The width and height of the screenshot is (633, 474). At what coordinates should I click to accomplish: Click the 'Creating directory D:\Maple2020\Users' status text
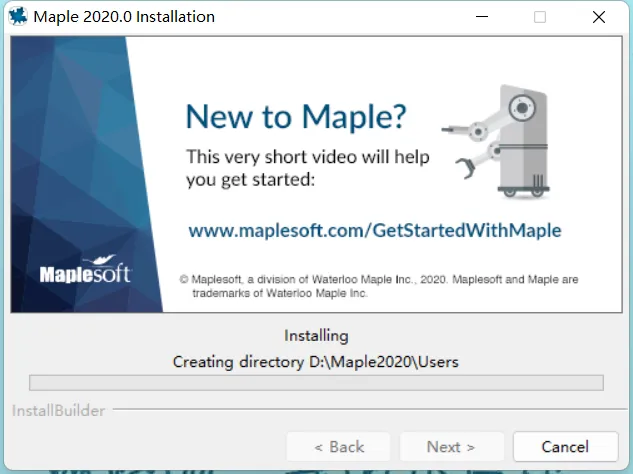316,362
